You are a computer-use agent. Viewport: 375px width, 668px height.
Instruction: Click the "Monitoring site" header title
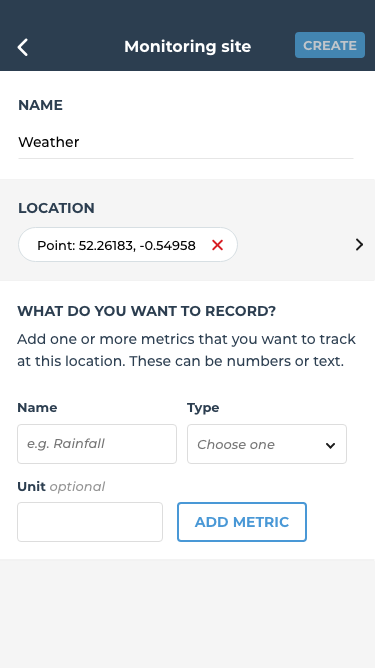point(188,46)
